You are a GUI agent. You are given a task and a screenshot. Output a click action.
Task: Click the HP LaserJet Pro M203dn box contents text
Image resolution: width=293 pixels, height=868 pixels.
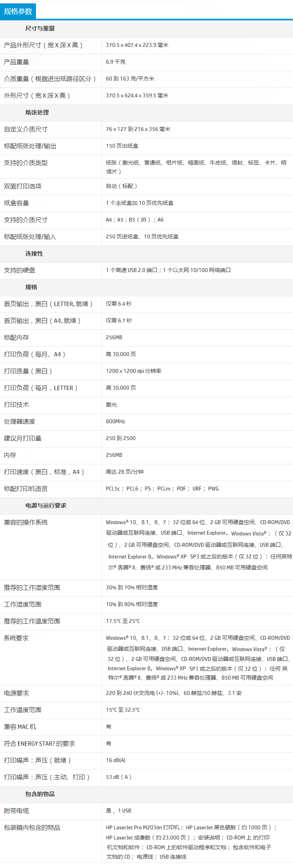coord(191,842)
